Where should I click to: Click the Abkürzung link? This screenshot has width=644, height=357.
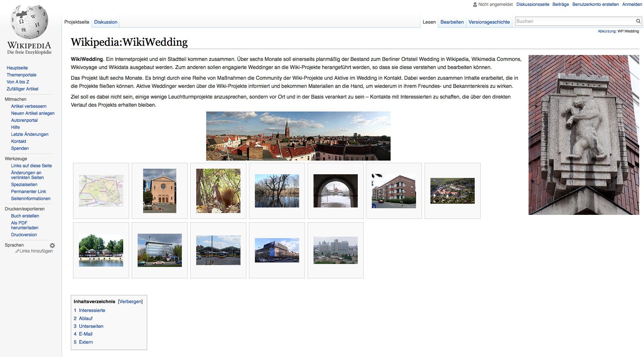607,31
